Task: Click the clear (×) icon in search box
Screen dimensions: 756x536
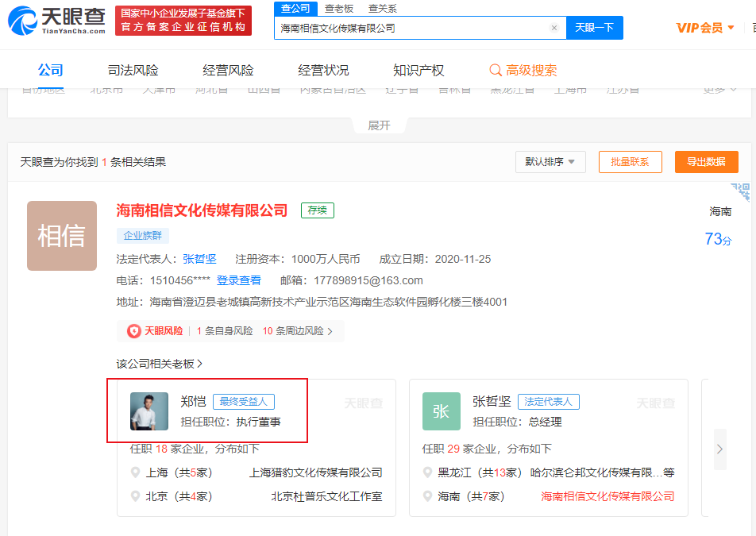Action: (554, 27)
